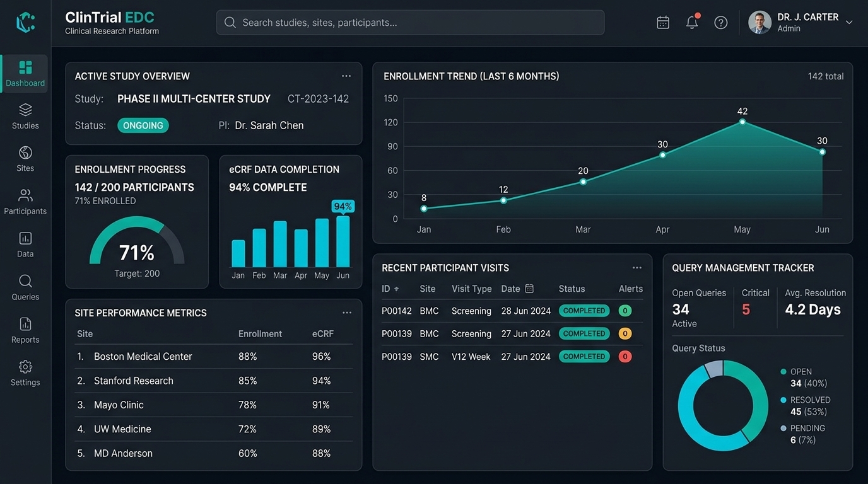This screenshot has height=484, width=868.
Task: Open participant P00142
Action: 397,311
